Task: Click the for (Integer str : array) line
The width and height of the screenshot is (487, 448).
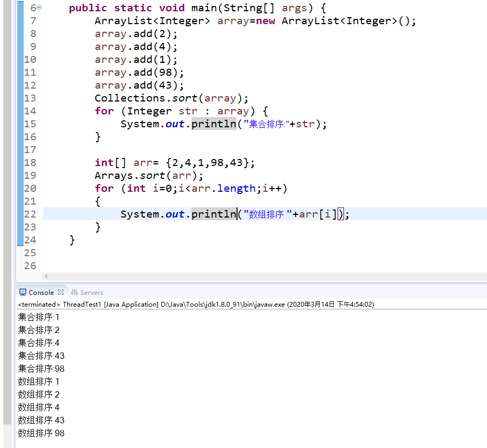Action: pyautogui.click(x=181, y=111)
